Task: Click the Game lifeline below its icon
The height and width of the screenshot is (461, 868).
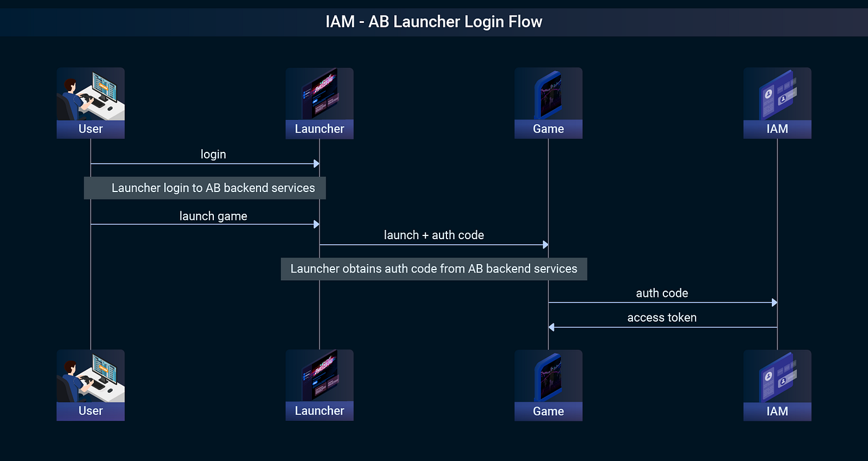Action: coord(548,186)
